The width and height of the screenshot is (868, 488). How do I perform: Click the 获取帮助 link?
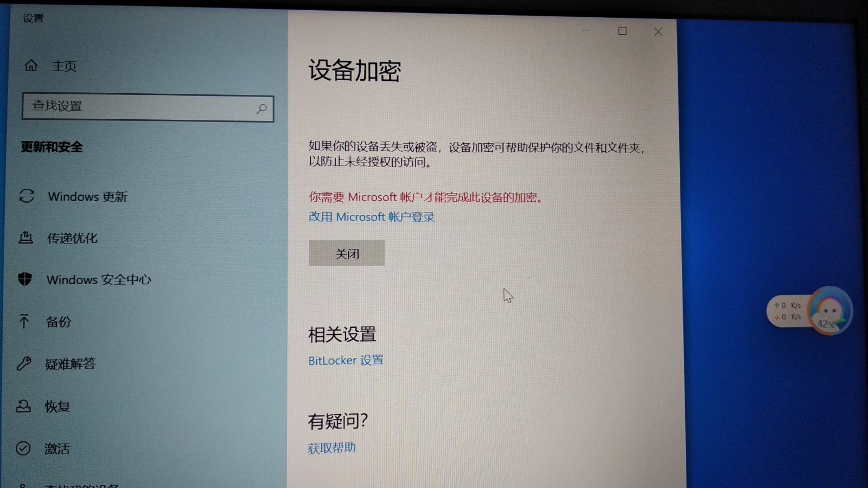(x=331, y=448)
